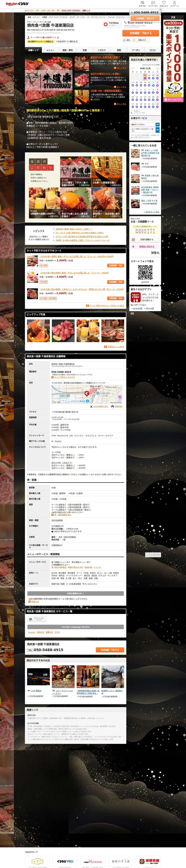Screen dimensions: 186x868
Task: Click 空席確認・予約 for the 5,500円 course
Action: coord(116,298)
